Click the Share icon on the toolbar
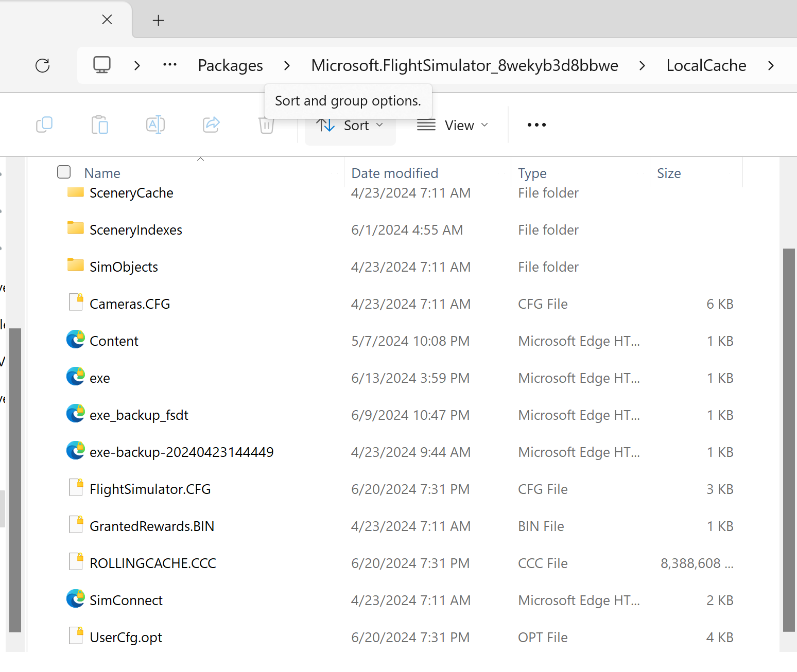Viewport: 797px width, 672px height. (x=211, y=125)
